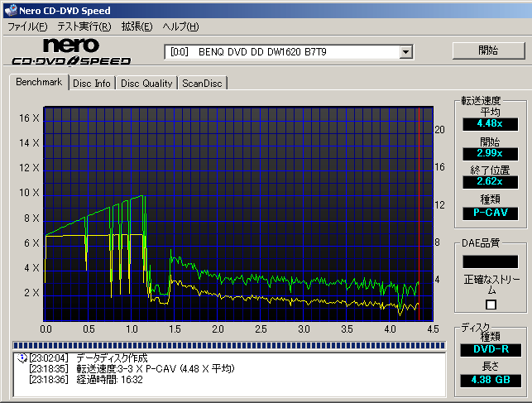Click the 転送速度 3-3 X P-CAV log line

[156, 369]
